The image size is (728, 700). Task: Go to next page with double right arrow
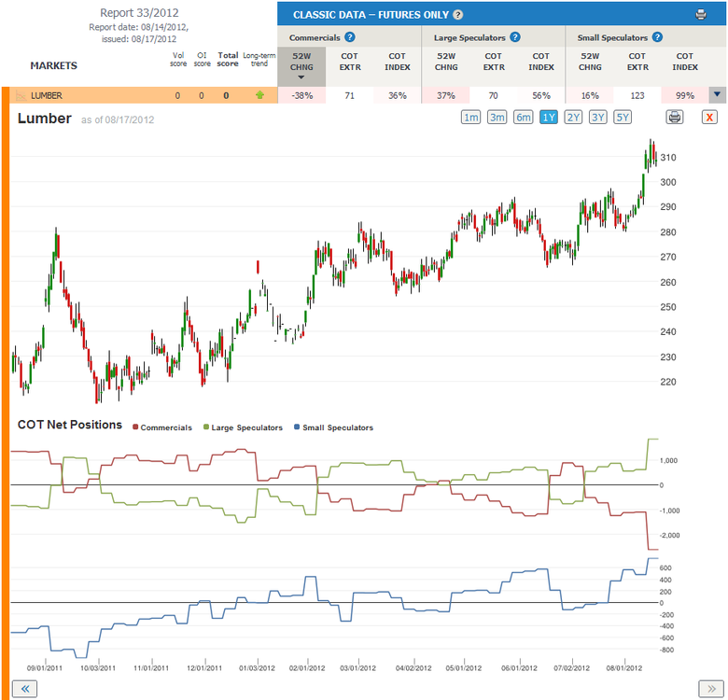pyautogui.click(x=711, y=689)
